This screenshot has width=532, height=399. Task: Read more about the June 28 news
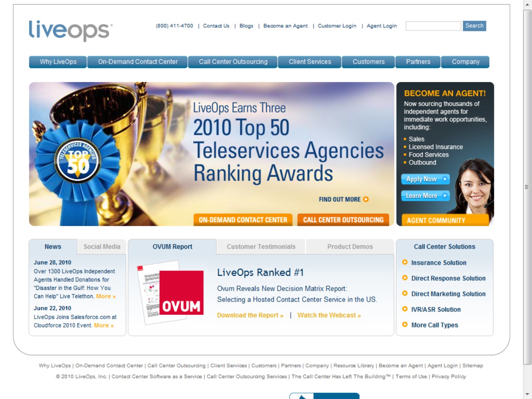pyautogui.click(x=106, y=296)
